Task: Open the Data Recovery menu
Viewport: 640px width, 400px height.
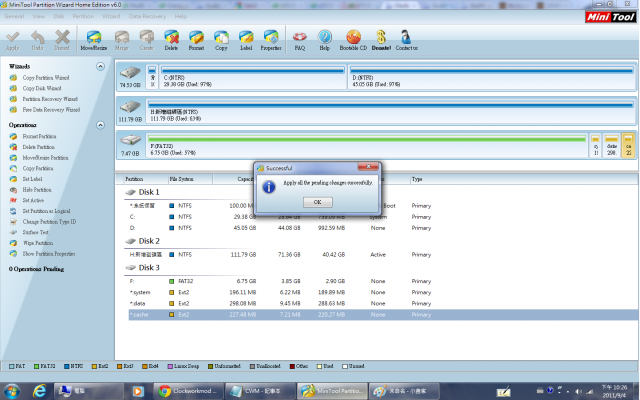Action: (147, 16)
